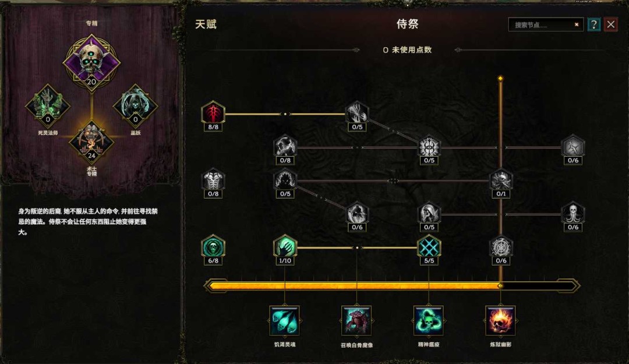Add a point to the 1/10 hand node
Screen dimensions: 629x364
click(x=285, y=246)
